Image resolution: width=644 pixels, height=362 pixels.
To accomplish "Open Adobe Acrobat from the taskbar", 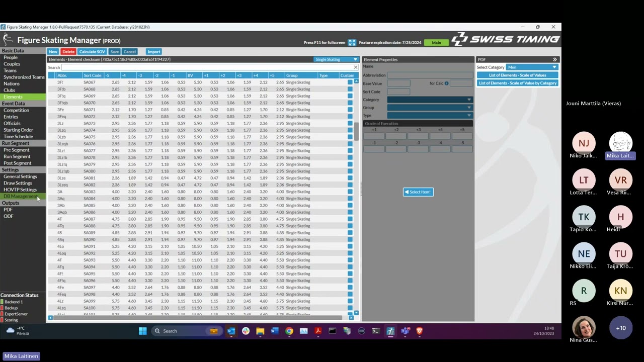I will pos(318,331).
